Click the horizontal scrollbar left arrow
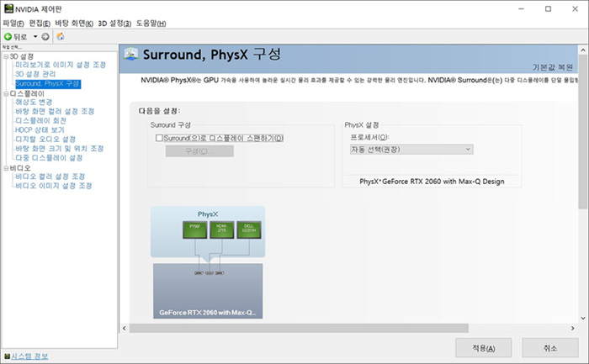The width and height of the screenshot is (589, 364). [x=125, y=329]
